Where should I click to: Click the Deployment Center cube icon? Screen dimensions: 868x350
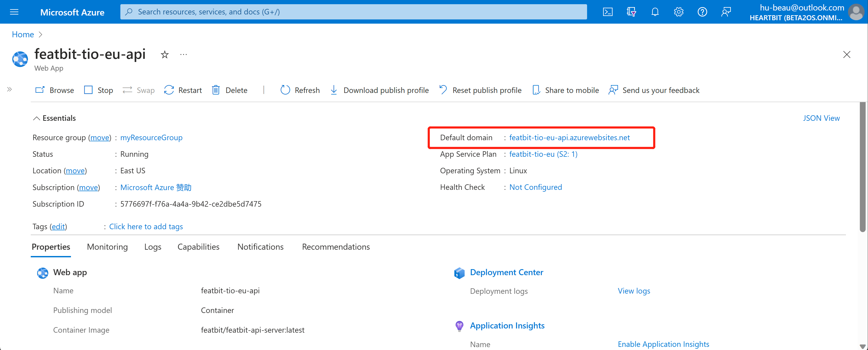coord(459,273)
